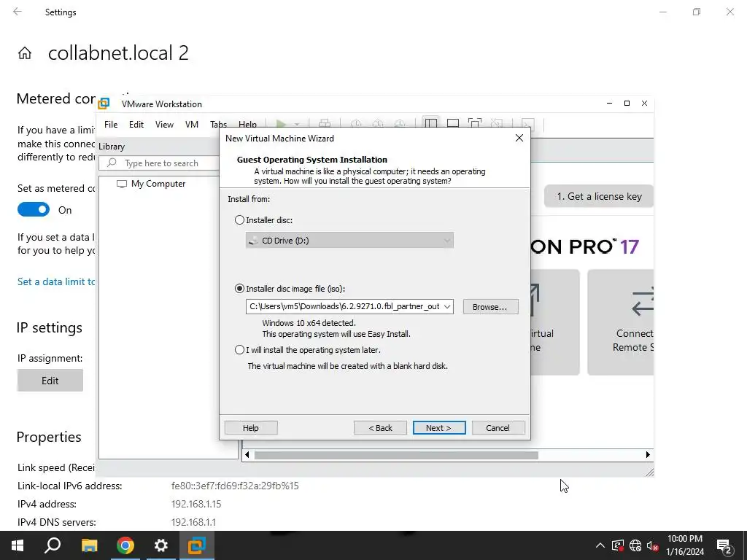The image size is (747, 560).
Task: Open taskbar Search magnifier
Action: click(x=53, y=545)
